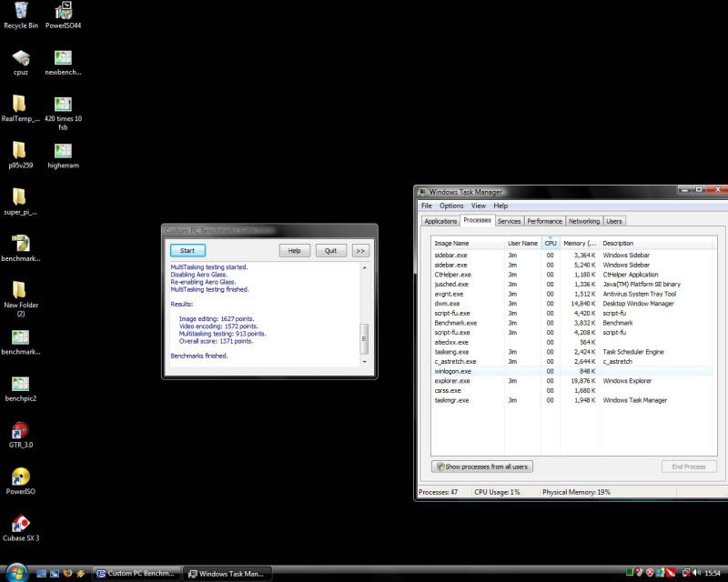Click the Quit button in the benchmark window

(330, 250)
